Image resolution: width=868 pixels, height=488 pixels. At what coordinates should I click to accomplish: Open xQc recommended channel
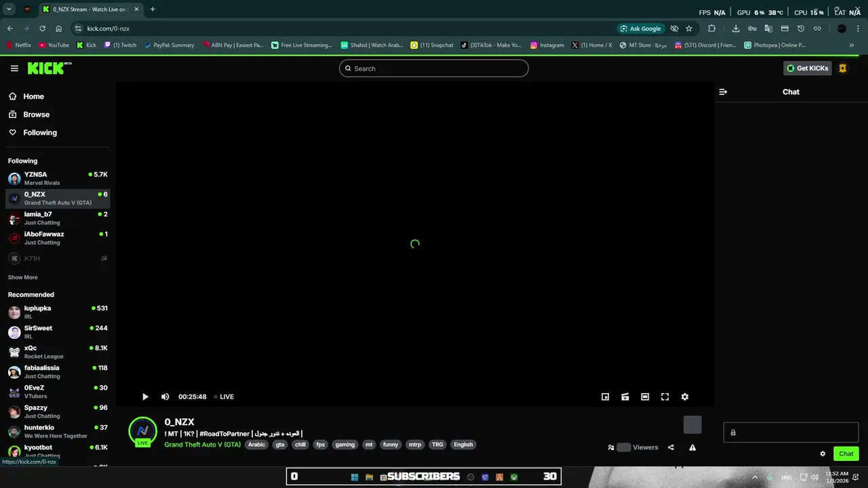click(58, 352)
